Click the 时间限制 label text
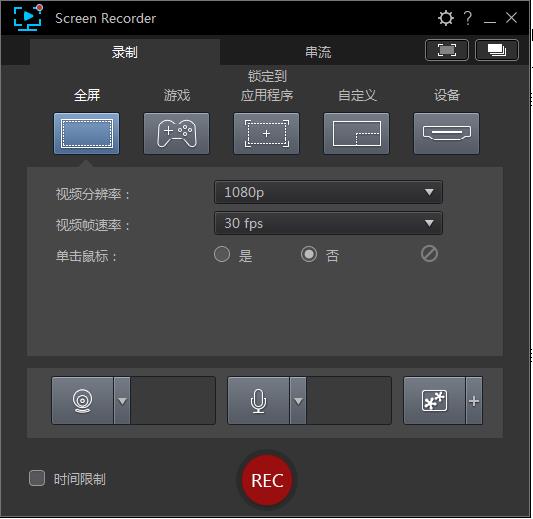The height and width of the screenshot is (519, 533). point(80,479)
